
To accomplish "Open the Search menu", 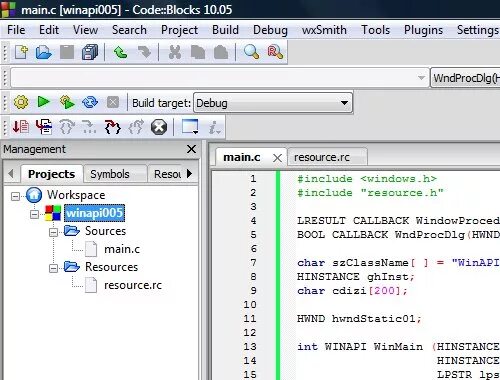I will click(x=129, y=30).
